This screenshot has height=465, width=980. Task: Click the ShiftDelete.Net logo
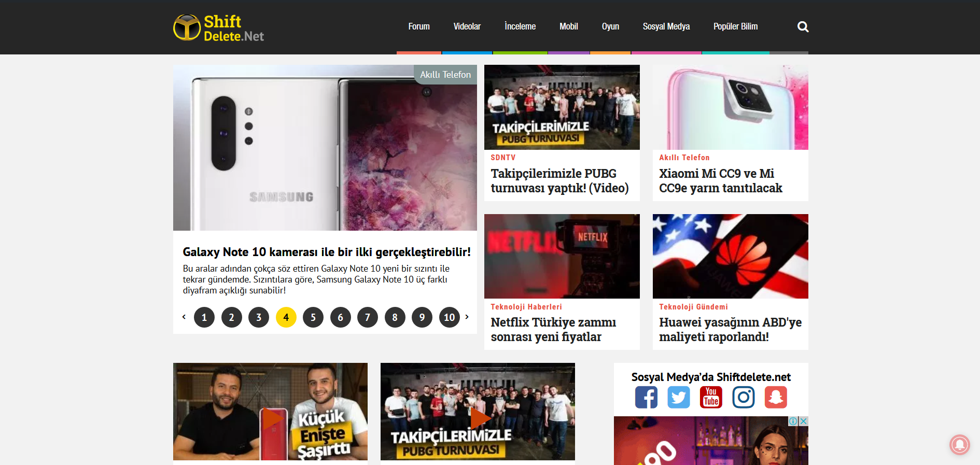point(218,27)
